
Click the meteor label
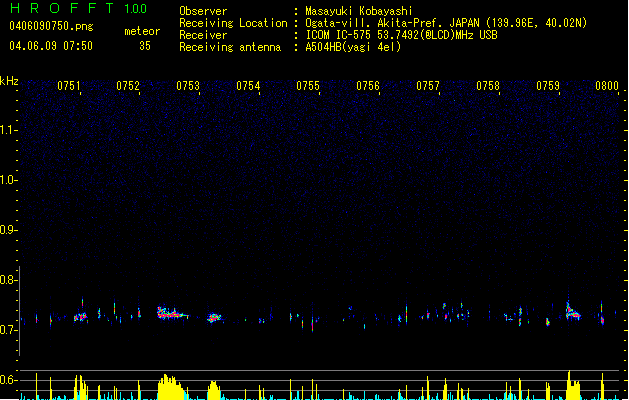tap(142, 31)
